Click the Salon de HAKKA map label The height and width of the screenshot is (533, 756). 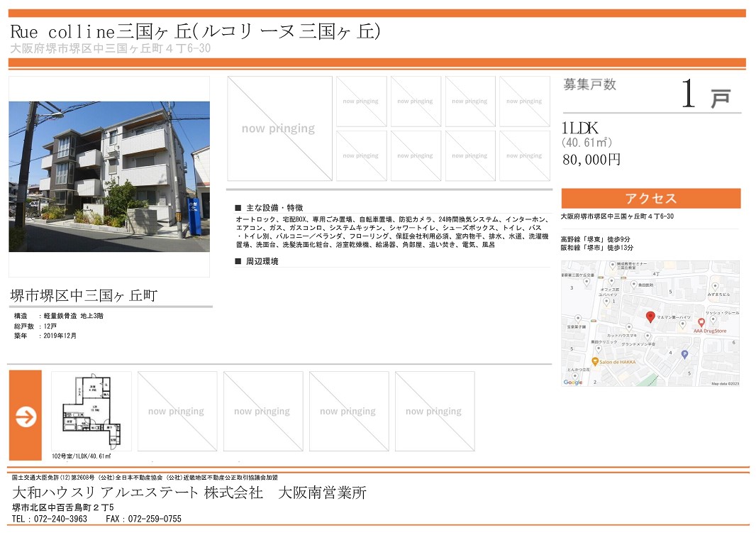pos(618,362)
